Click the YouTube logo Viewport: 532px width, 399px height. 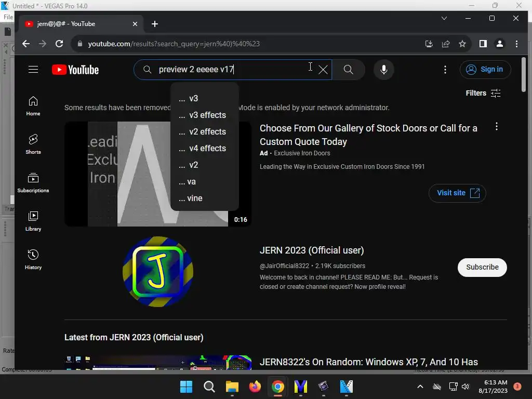[75, 70]
